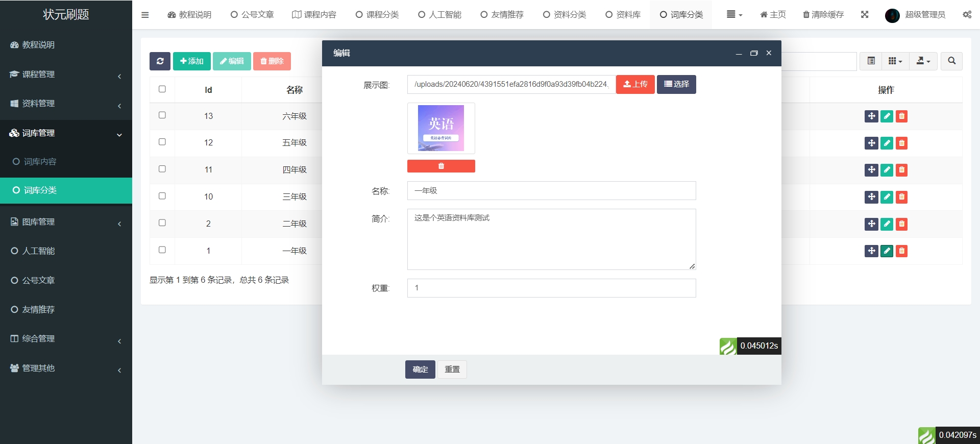Switch to 课程内容 tab
The image size is (980, 444).
(x=314, y=15)
